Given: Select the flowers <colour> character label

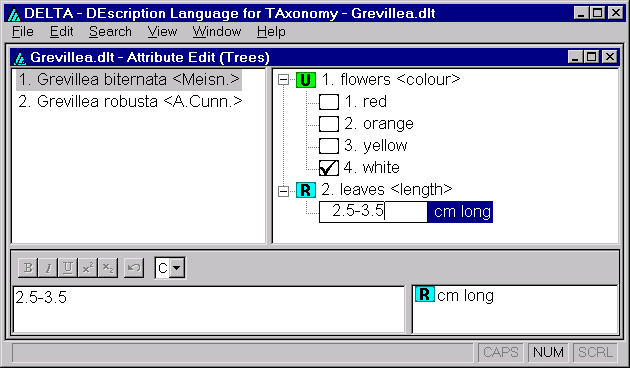Looking at the screenshot, I should click(391, 80).
